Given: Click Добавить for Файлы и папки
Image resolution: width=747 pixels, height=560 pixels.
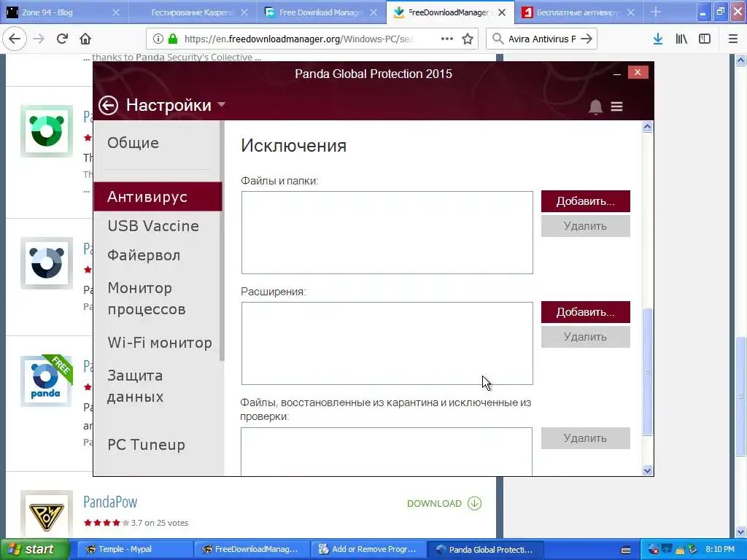Looking at the screenshot, I should [x=586, y=201].
